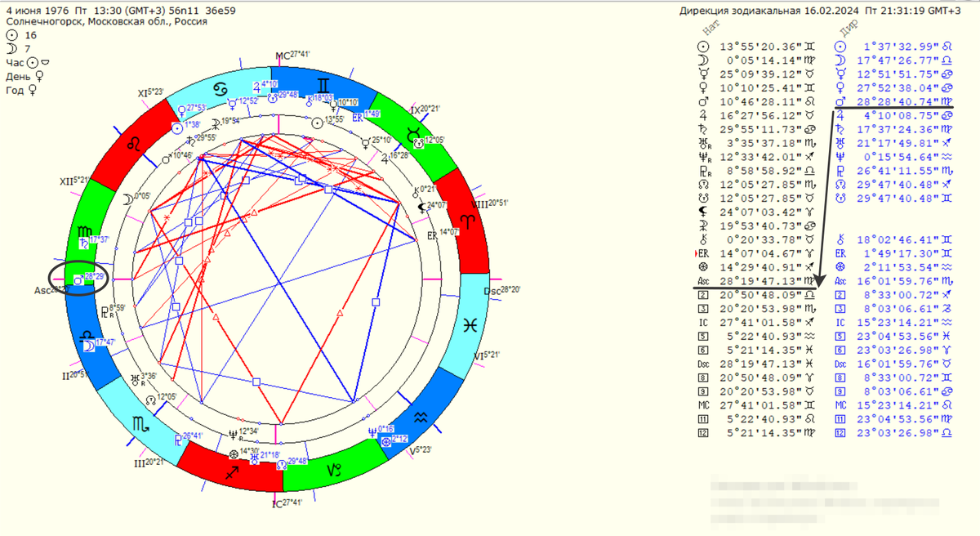Click the natal Mars glyph in the list

pyautogui.click(x=703, y=102)
